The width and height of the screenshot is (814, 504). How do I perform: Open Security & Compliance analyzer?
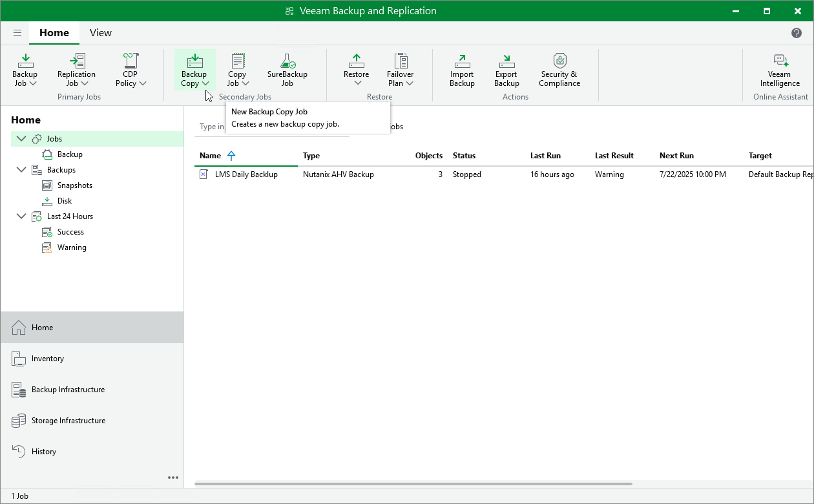click(559, 70)
